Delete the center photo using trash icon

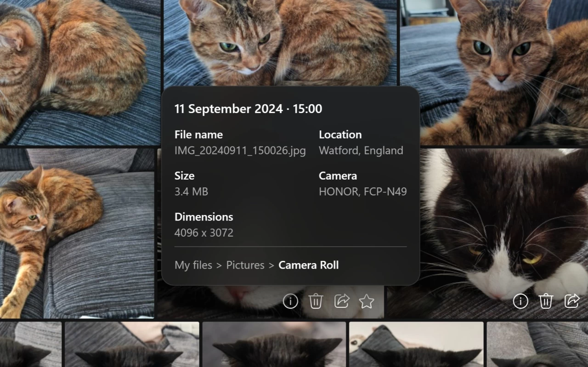point(316,301)
